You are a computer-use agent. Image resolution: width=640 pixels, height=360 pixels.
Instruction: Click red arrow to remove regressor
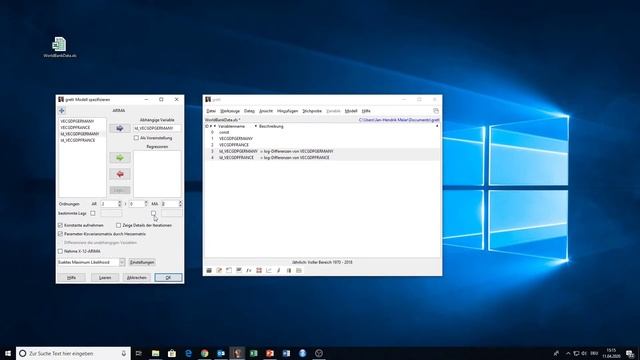tap(120, 174)
